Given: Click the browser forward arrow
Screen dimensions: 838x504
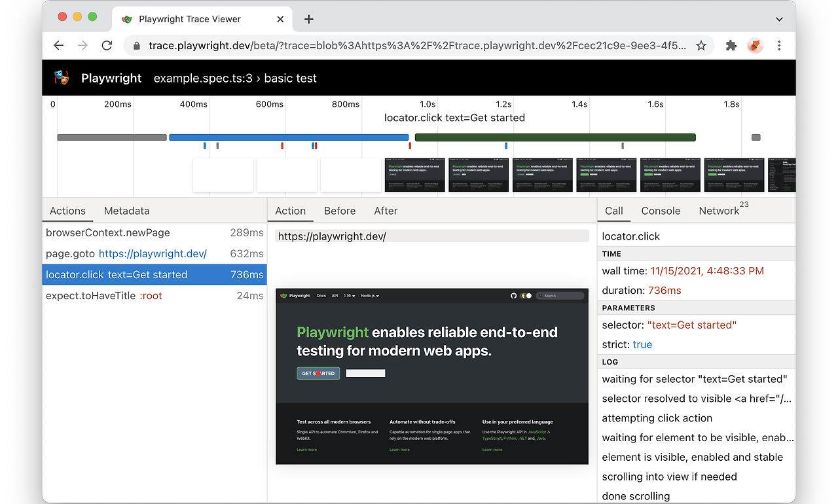Looking at the screenshot, I should (x=82, y=46).
